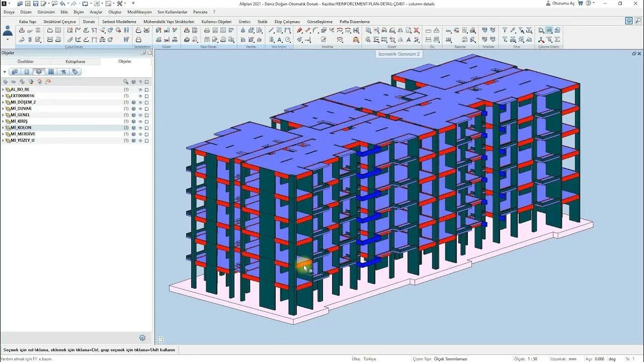This screenshot has width=644, height=362.
Task: Click the 'Abc' label icon in Raporlar group
Action: [x=448, y=30]
